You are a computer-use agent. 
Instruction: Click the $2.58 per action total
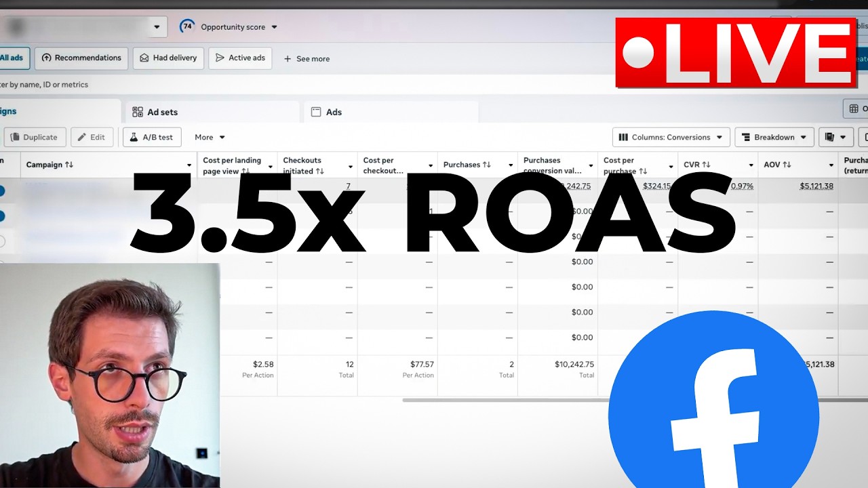263,365
